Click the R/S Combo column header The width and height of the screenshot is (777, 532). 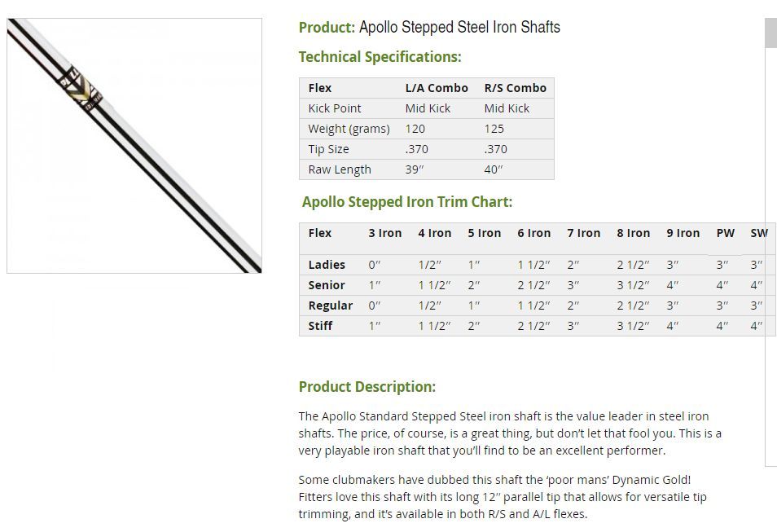516,88
